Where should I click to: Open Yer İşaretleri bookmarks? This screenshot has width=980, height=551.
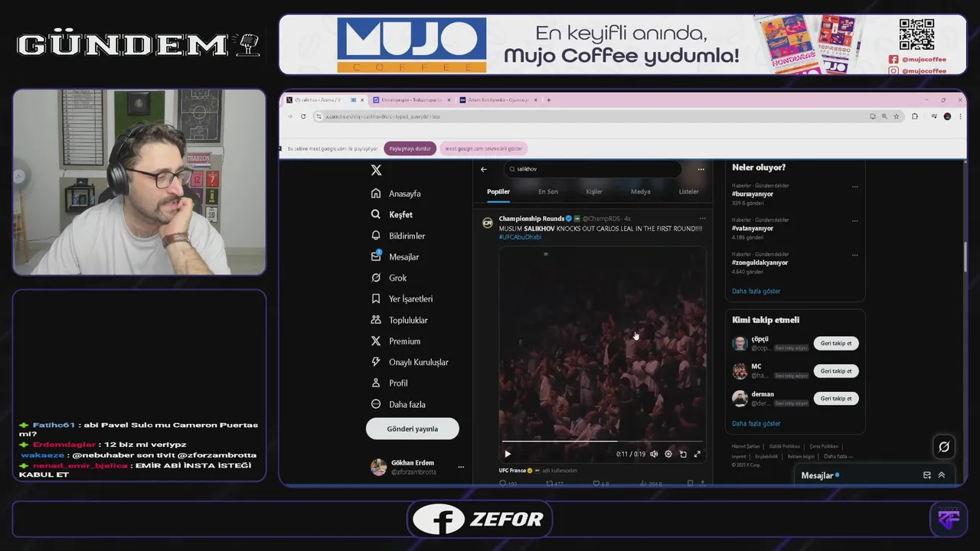click(401, 299)
